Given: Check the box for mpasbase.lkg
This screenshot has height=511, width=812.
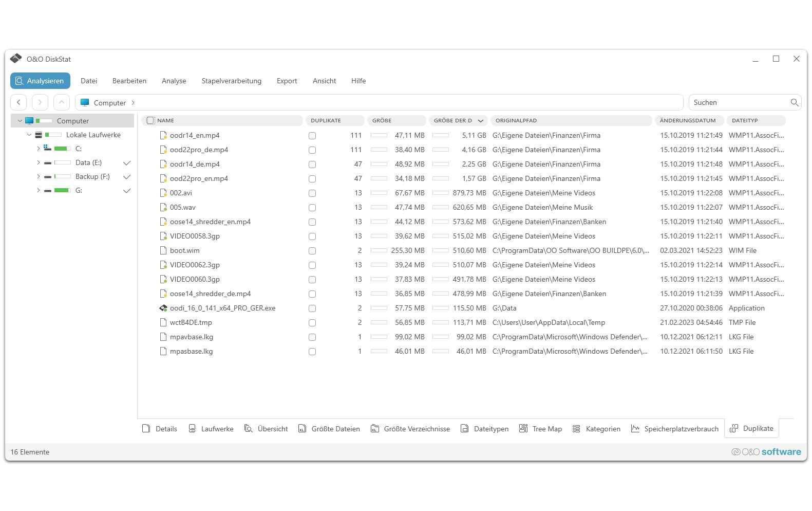Looking at the screenshot, I should coord(312,352).
